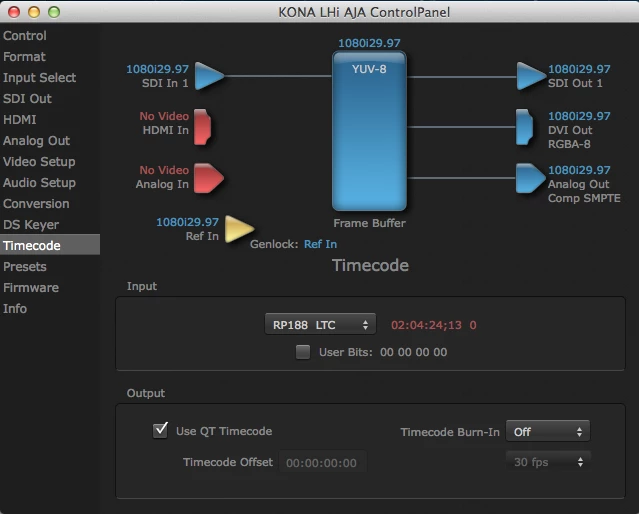Uncheck the Use QT Timecode checkbox

coord(160,430)
